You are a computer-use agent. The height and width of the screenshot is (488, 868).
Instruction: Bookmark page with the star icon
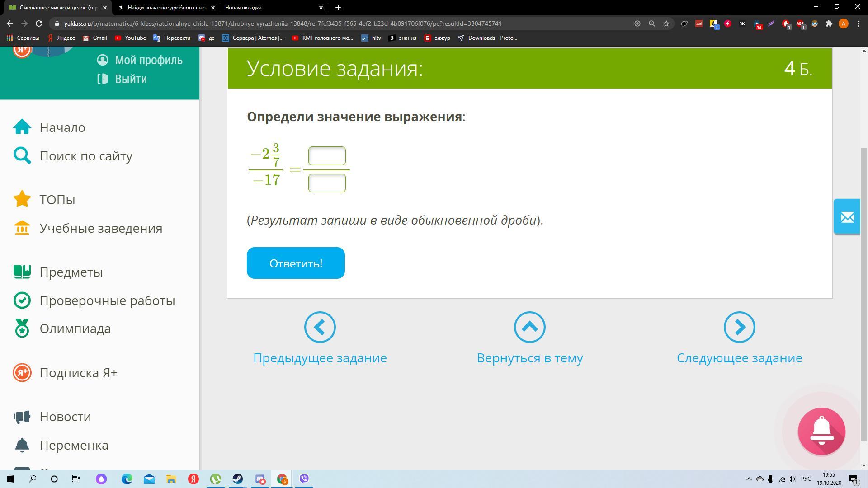coord(666,23)
